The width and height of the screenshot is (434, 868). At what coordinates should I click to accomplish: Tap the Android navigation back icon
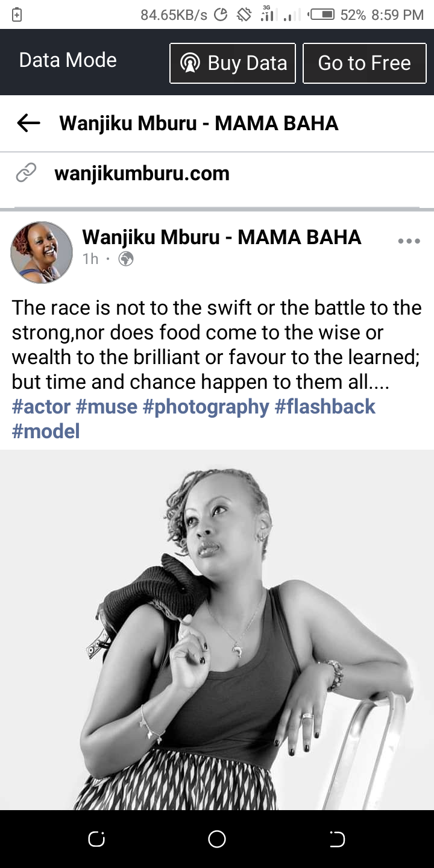[x=337, y=839]
